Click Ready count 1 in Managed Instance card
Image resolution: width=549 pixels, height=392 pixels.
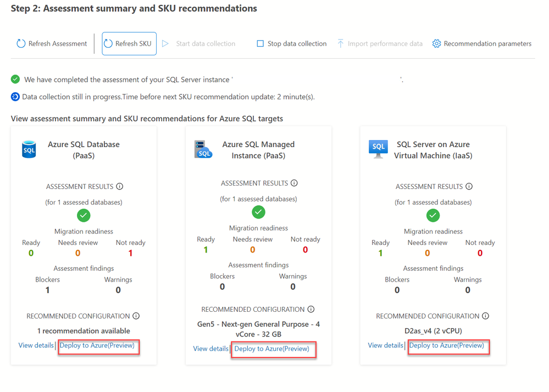[x=206, y=250]
